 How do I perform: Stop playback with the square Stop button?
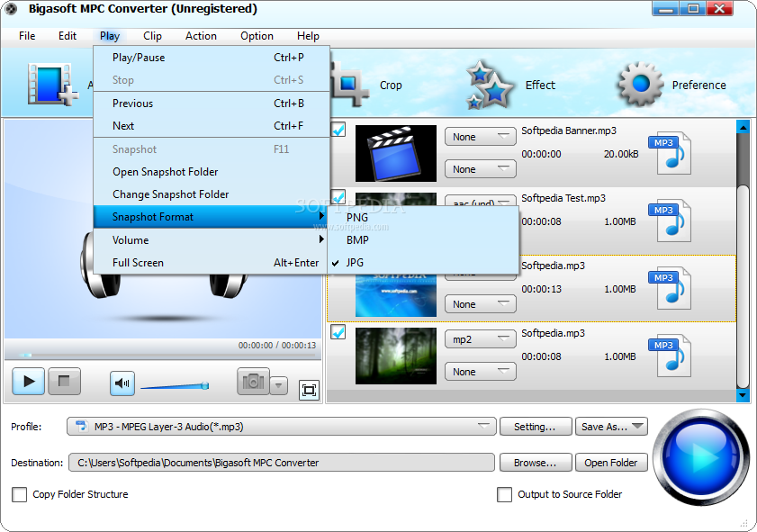click(x=64, y=382)
